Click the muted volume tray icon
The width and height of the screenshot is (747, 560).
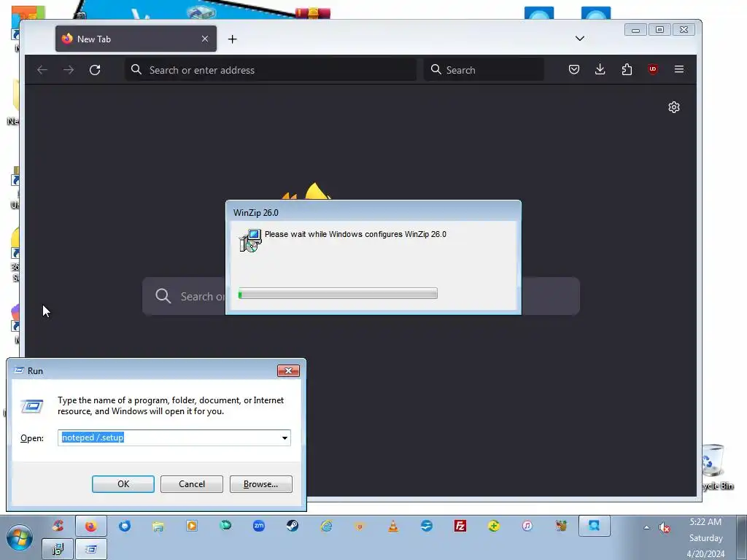[x=664, y=528]
